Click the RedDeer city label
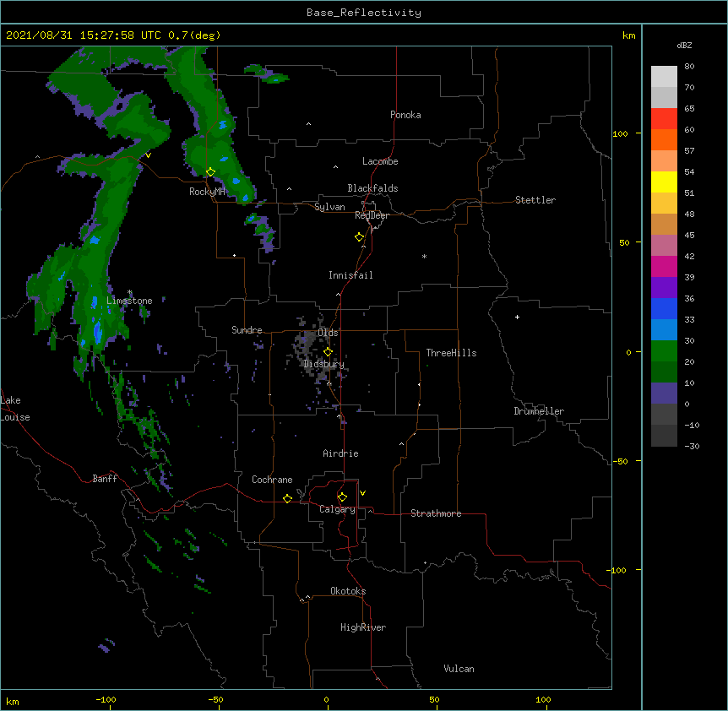Screen dimensions: 728x711 click(x=372, y=215)
